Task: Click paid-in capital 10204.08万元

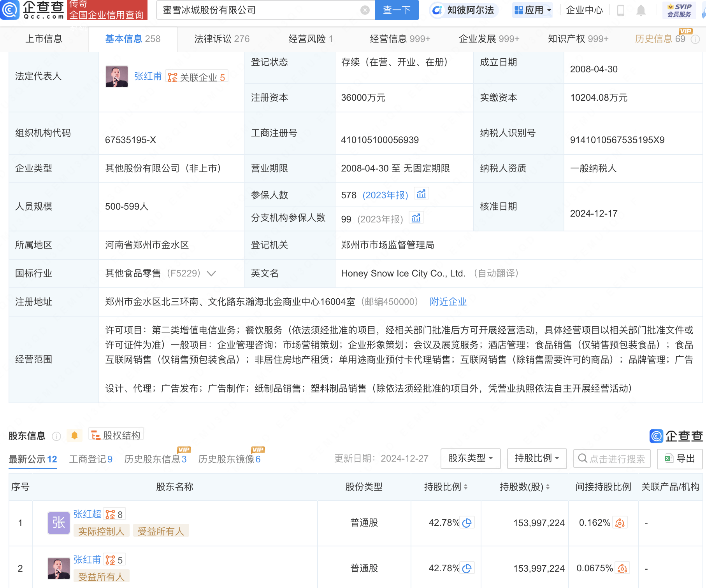Action: click(x=599, y=98)
